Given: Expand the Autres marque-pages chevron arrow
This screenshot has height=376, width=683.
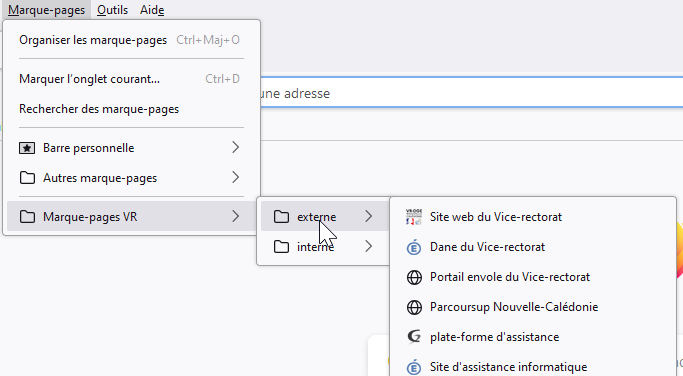Looking at the screenshot, I should (x=236, y=177).
